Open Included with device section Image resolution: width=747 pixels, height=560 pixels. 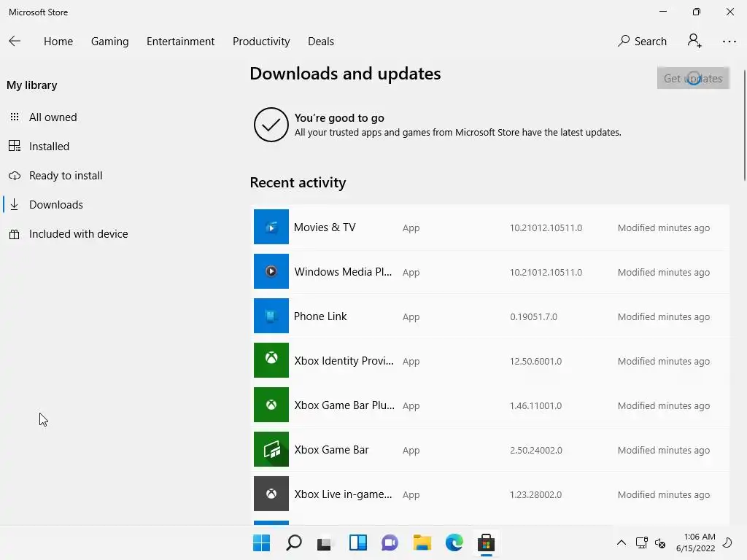pyautogui.click(x=79, y=234)
